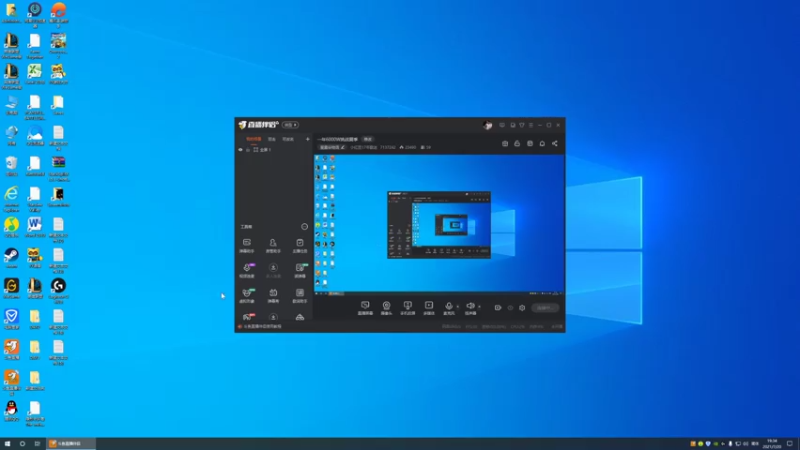Open the bear-face virtual avatar tool
Screen dimensions: 800x450
pos(247,295)
